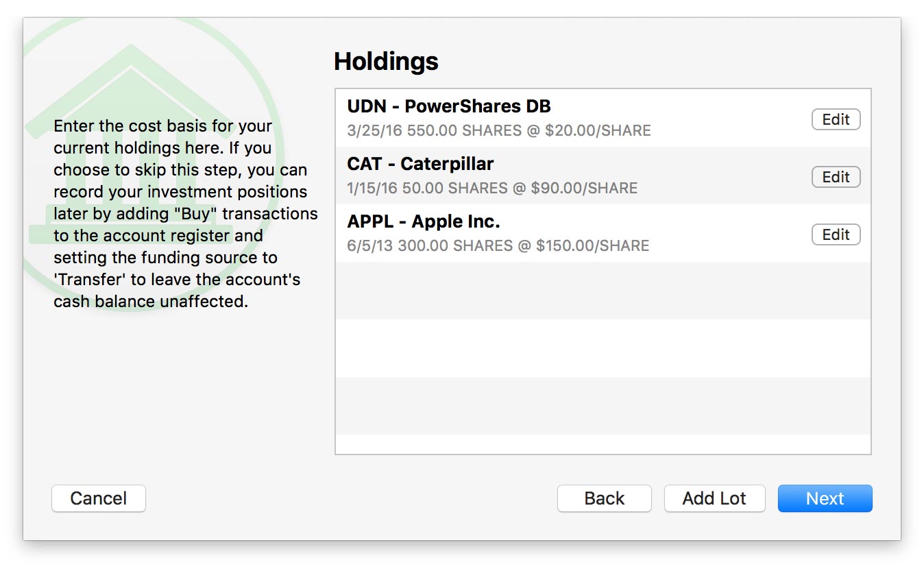This screenshot has width=924, height=569.
Task: Proceed by clicking Next
Action: [825, 498]
